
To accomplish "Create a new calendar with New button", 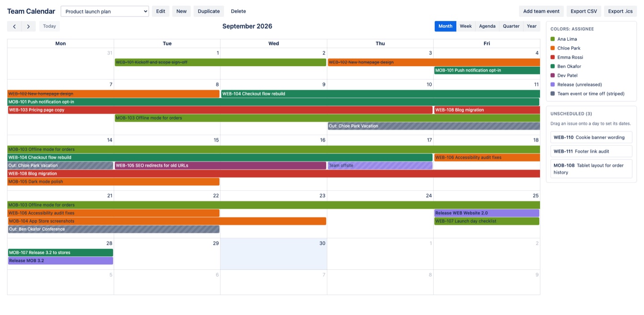I will [182, 11].
